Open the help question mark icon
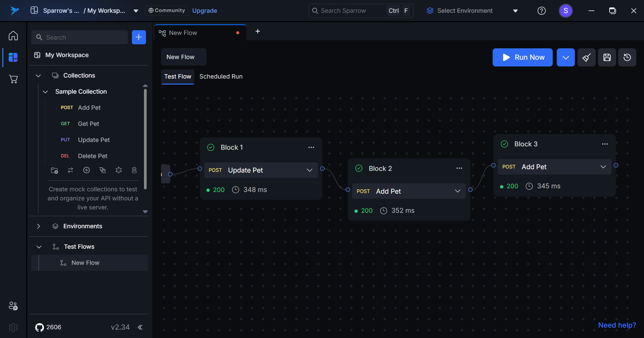This screenshot has height=338, width=644. click(541, 11)
